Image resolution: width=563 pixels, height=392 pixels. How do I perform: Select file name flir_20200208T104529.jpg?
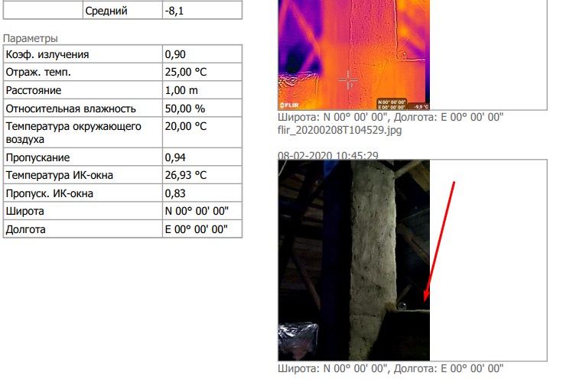340,130
